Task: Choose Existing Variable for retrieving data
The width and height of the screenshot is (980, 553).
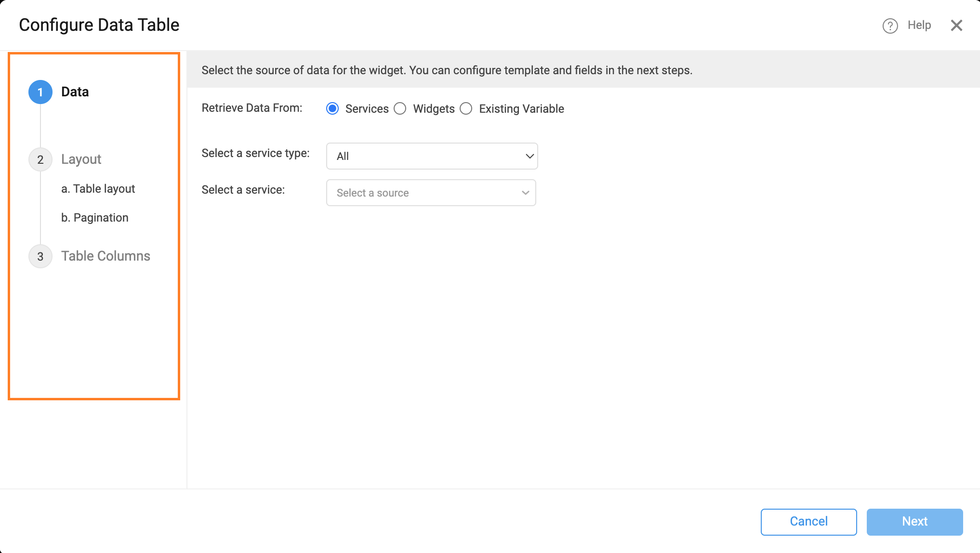Action: click(466, 108)
